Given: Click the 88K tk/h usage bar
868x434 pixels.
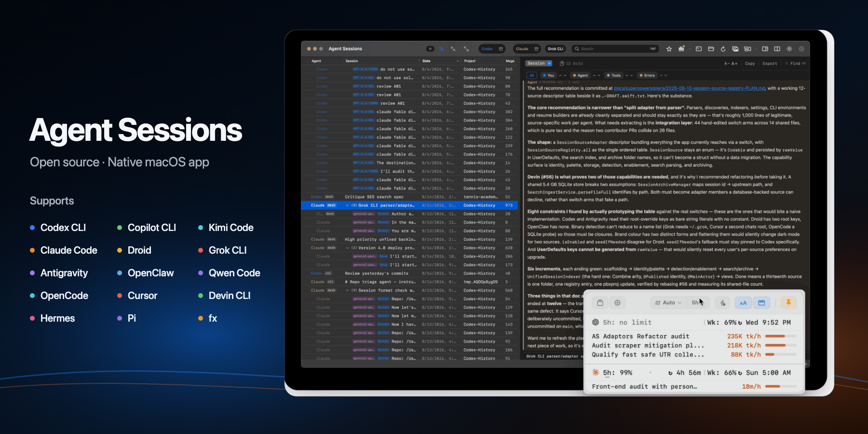Looking at the screenshot, I should click(x=781, y=354).
